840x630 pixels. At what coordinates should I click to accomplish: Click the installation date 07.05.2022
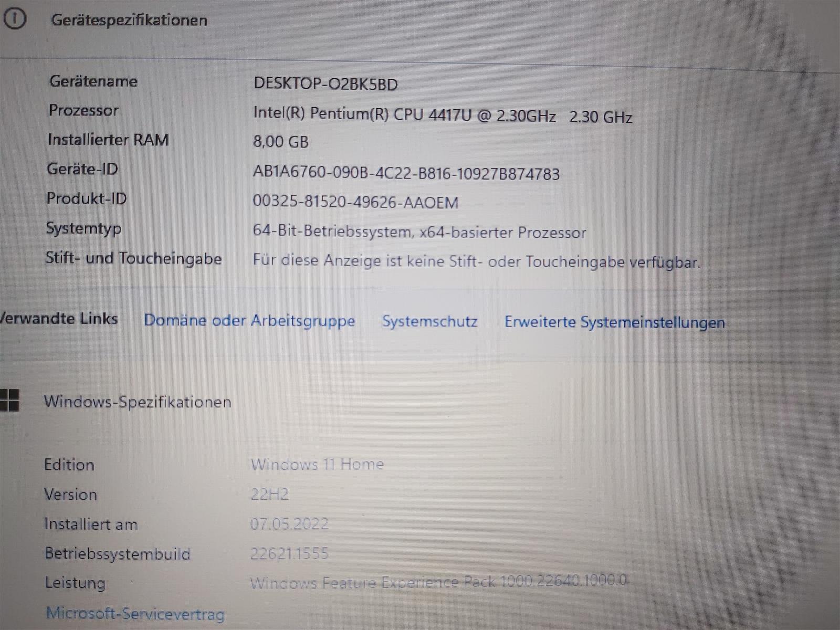pos(289,523)
